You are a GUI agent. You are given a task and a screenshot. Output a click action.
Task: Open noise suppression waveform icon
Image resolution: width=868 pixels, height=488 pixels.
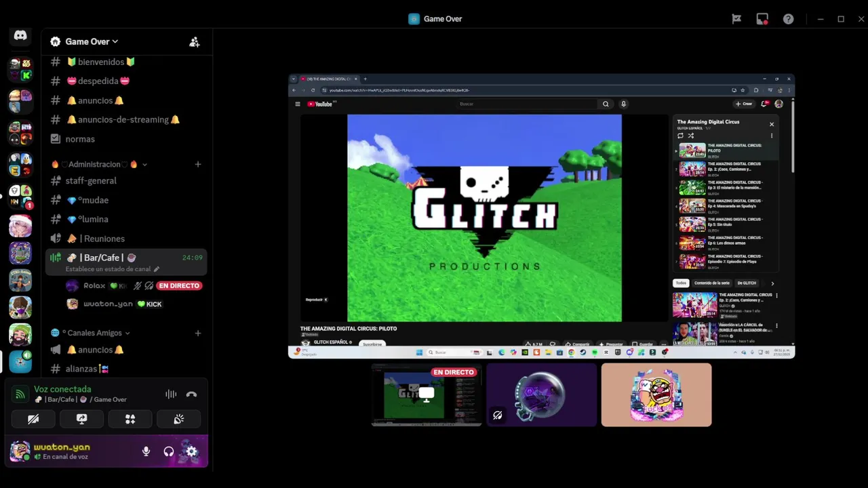click(171, 394)
